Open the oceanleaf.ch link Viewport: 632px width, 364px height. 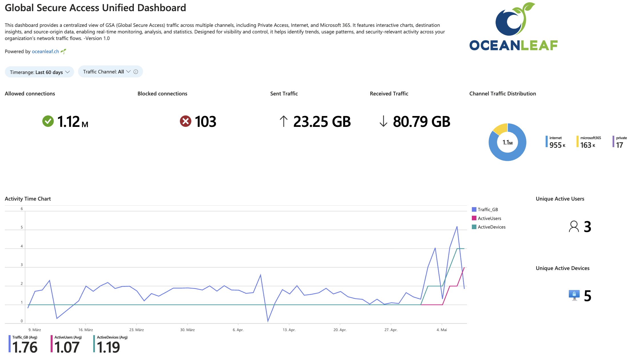tap(45, 51)
